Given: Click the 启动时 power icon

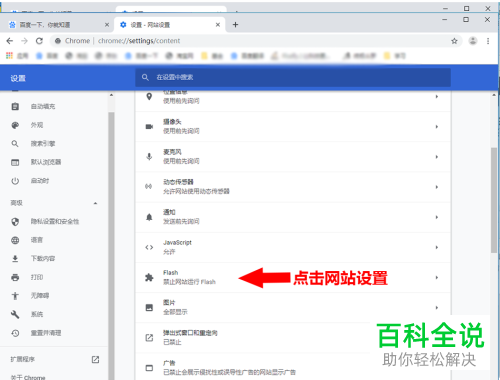Looking at the screenshot, I should (x=15, y=181).
